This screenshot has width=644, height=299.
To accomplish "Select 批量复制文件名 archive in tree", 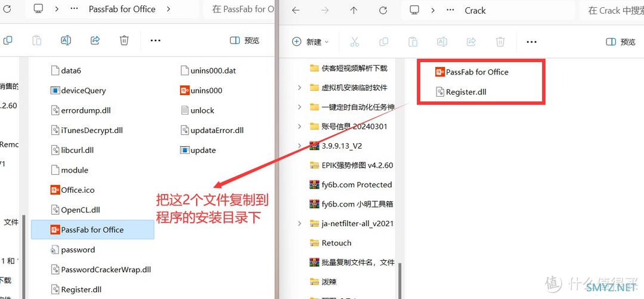I will pos(352,262).
